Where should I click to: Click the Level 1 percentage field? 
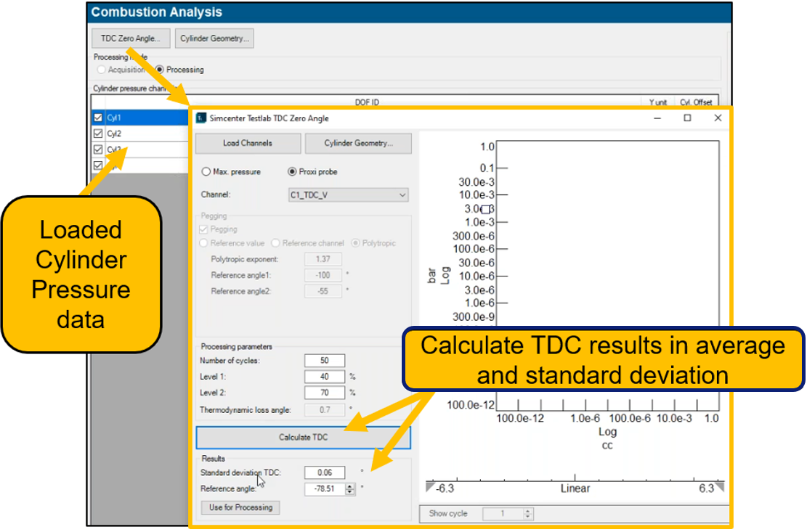coord(324,377)
